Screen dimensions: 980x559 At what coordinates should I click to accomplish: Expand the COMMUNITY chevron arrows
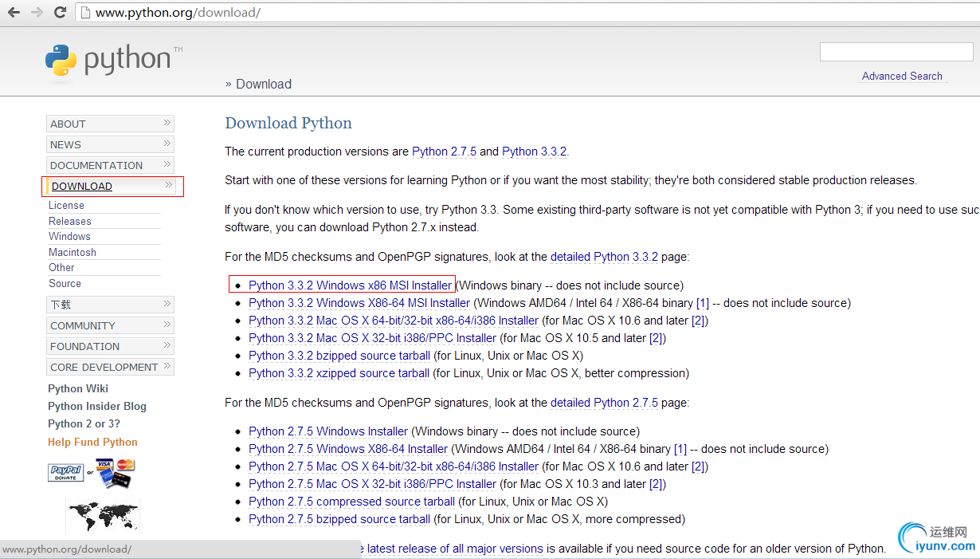coord(167,325)
